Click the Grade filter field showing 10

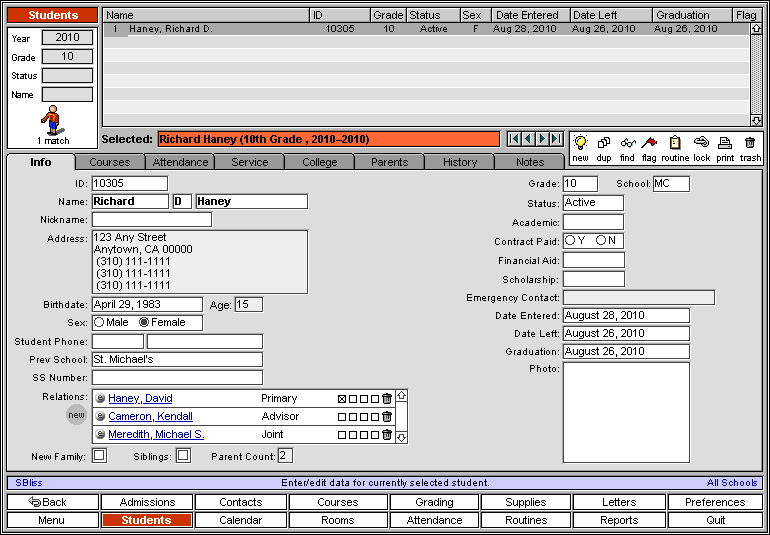[x=67, y=57]
